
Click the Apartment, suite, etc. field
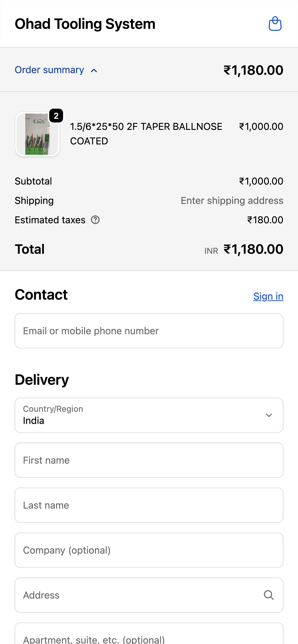149,633
